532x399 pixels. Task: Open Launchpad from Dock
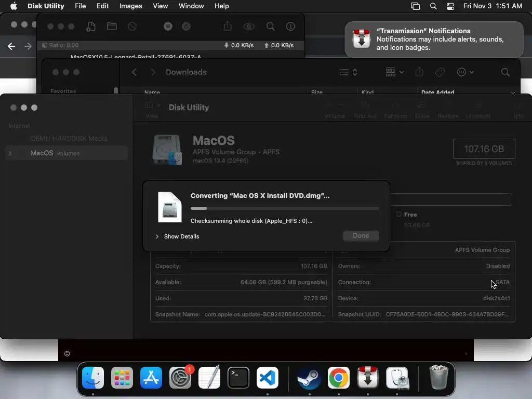[x=122, y=378]
